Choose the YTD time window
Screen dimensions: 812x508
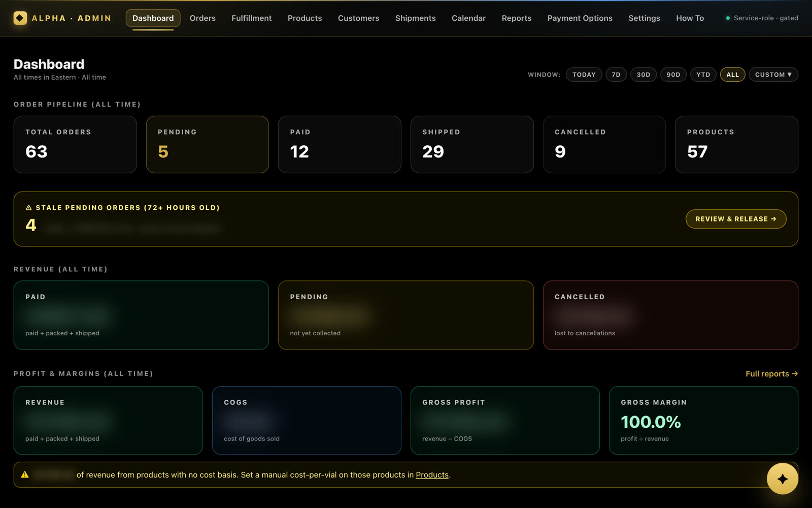pyautogui.click(x=703, y=75)
